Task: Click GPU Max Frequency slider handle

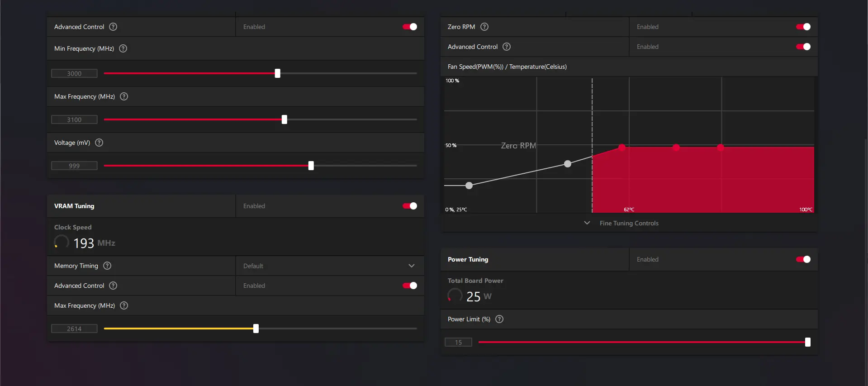Action: [285, 119]
